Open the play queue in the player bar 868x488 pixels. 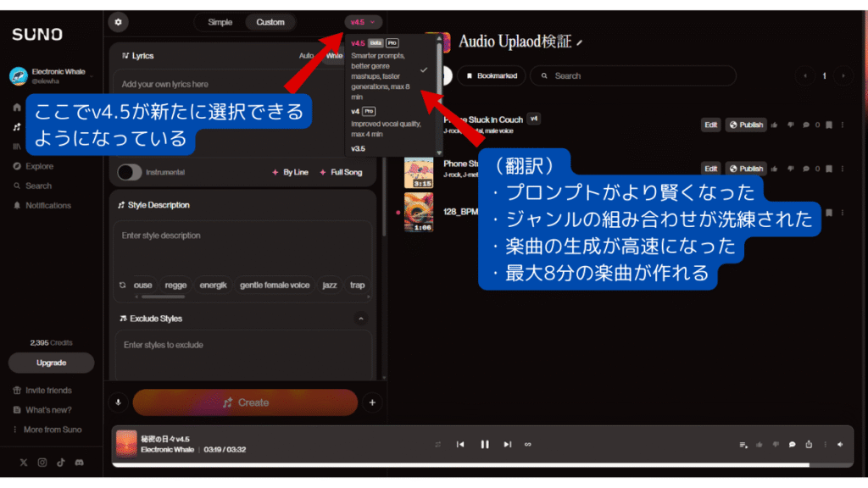(x=743, y=444)
